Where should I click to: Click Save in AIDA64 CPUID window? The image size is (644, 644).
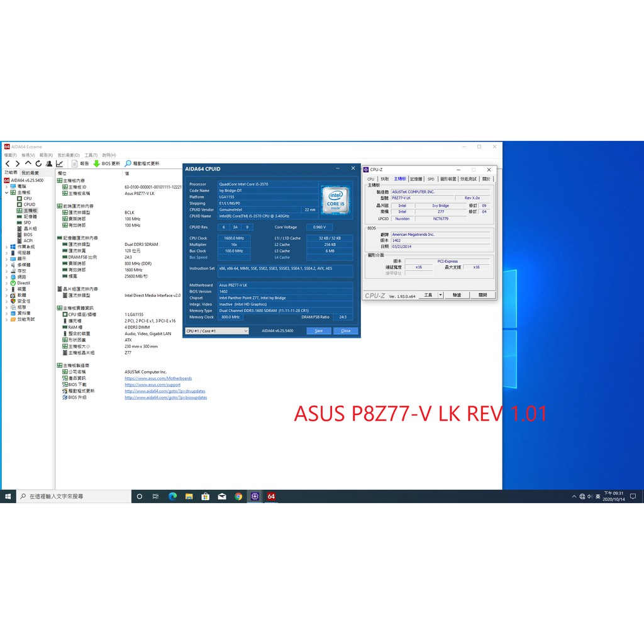[x=319, y=331]
